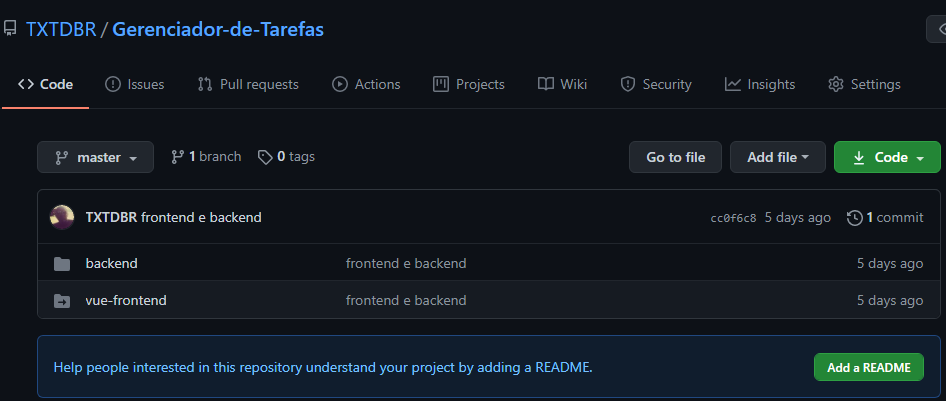Open the Gerenciador-de-Tarefas repository link

(218, 29)
